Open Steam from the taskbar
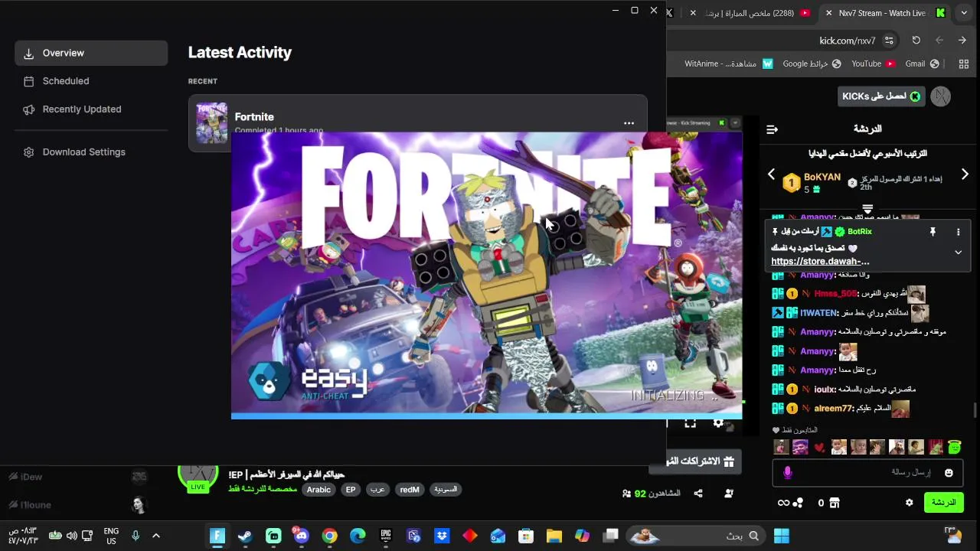Image resolution: width=980 pixels, height=551 pixels. [x=245, y=536]
